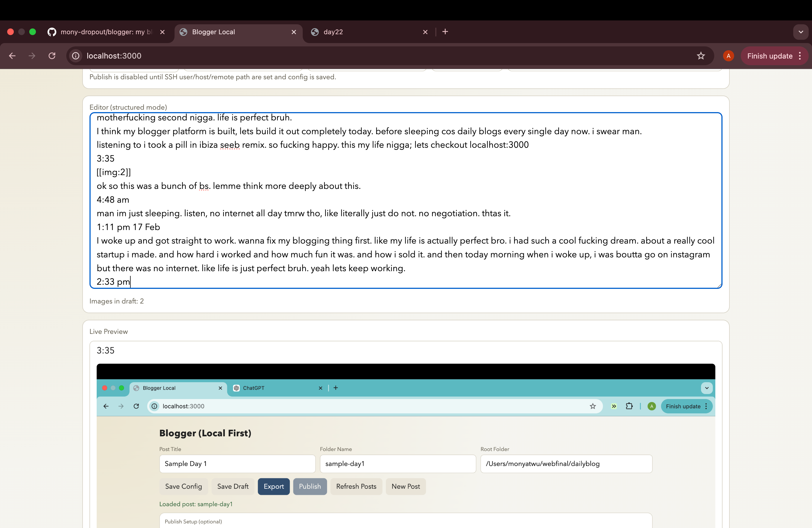Open the profile avatar A
Viewport: 812px width, 528px height.
pos(728,56)
